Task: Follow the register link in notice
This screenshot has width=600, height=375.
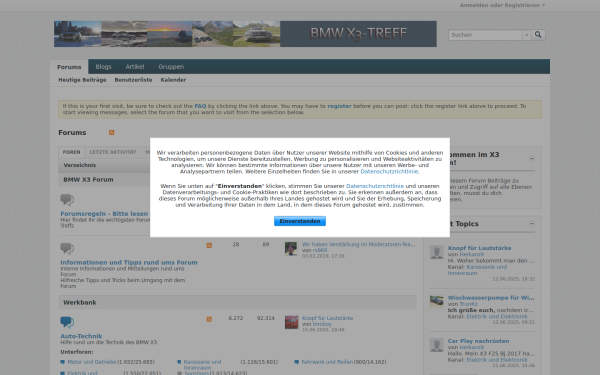Action: (x=339, y=106)
